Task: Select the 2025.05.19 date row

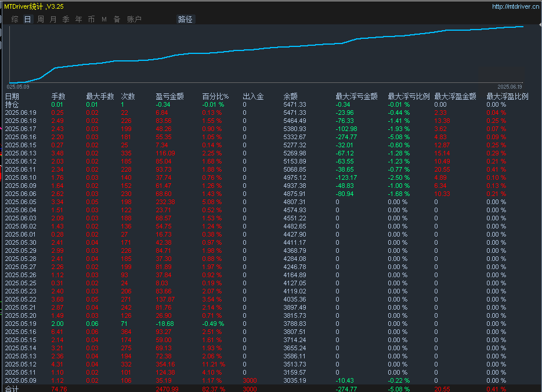Action: coord(21,324)
